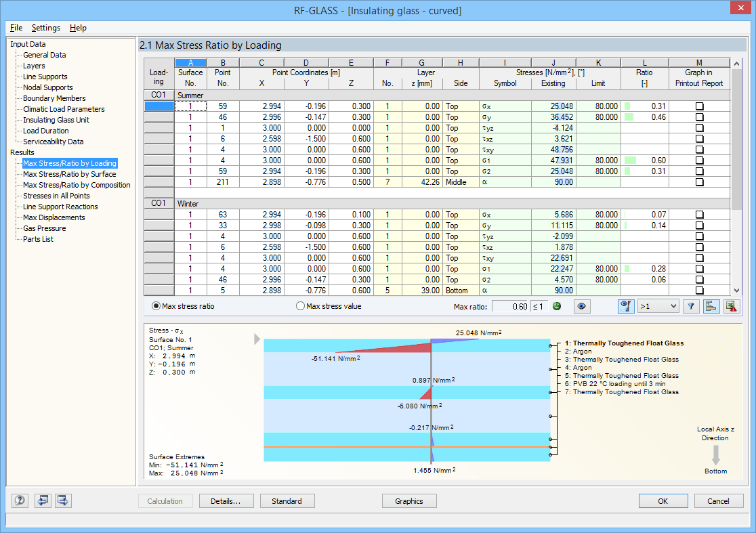Select Max stress ratio radio button
The width and height of the screenshot is (756, 533).
pyautogui.click(x=156, y=306)
